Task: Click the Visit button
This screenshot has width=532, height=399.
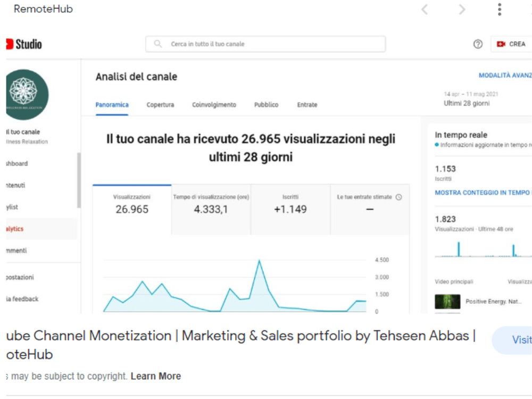Action: click(512, 340)
